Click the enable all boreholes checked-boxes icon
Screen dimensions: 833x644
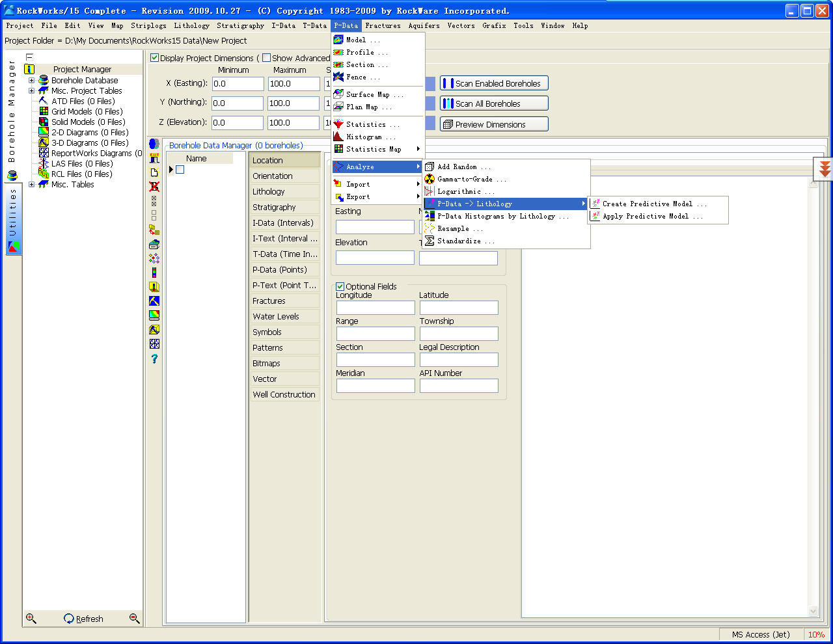[154, 201]
